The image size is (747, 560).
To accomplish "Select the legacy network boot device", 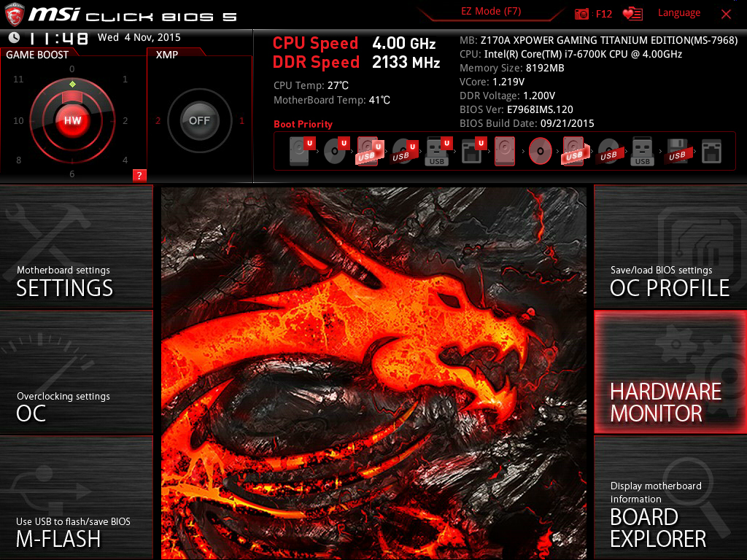I will 711,151.
